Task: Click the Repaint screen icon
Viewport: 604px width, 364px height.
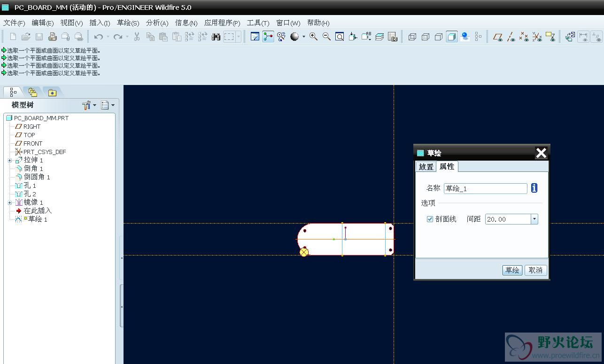Action: pos(255,37)
